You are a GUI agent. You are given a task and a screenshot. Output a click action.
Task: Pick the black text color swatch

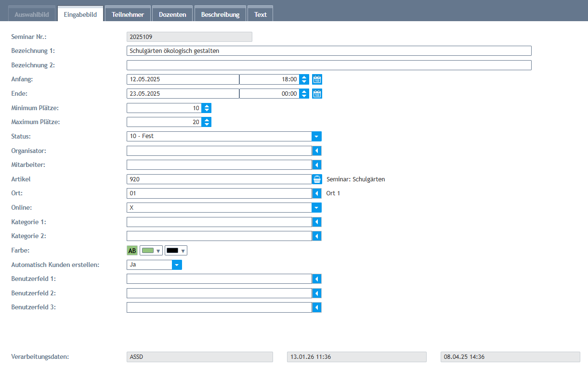click(176, 250)
